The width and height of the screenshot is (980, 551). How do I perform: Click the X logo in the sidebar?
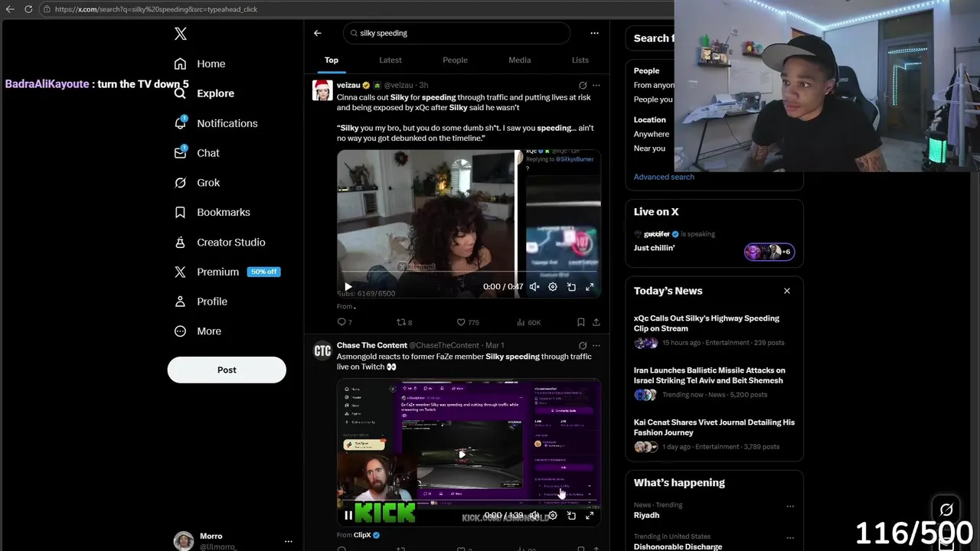(180, 34)
